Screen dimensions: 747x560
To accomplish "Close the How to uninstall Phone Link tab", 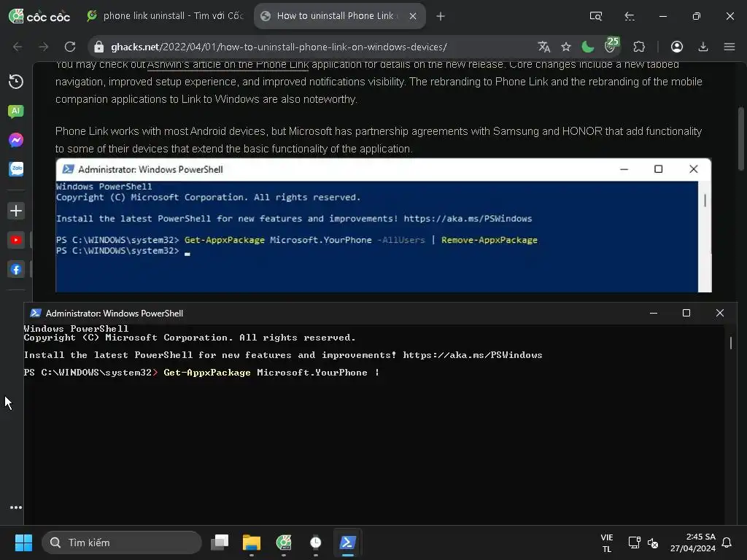I will click(413, 16).
